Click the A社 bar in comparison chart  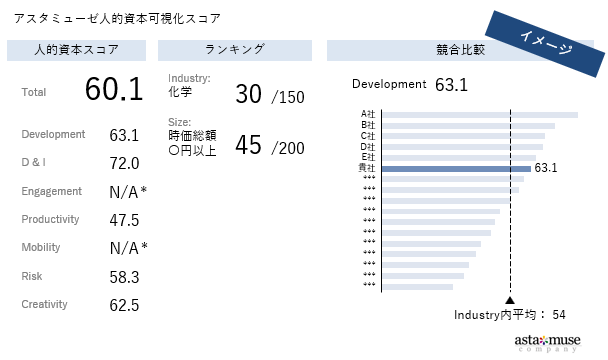pyautogui.click(x=480, y=115)
